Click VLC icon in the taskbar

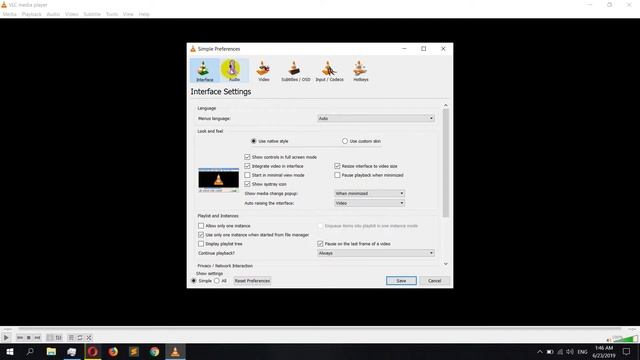pyautogui.click(x=175, y=351)
